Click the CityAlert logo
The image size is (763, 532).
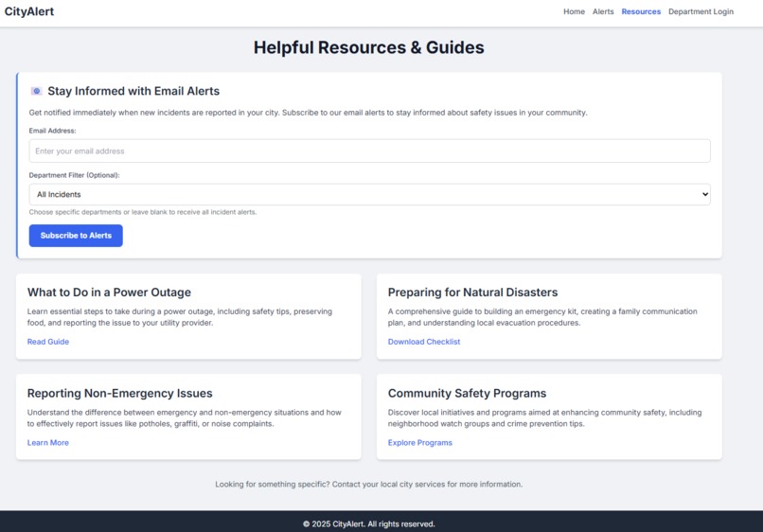tap(29, 11)
